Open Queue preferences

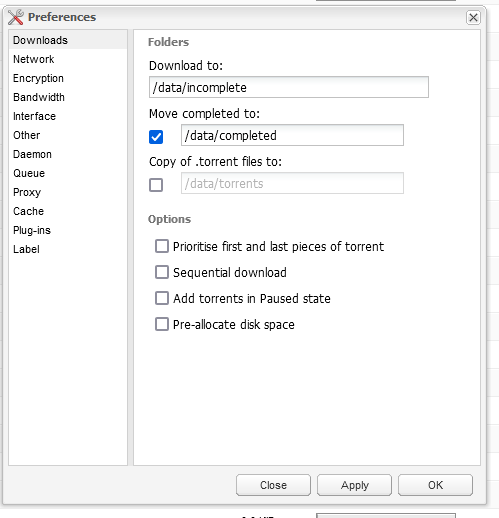[68, 173]
